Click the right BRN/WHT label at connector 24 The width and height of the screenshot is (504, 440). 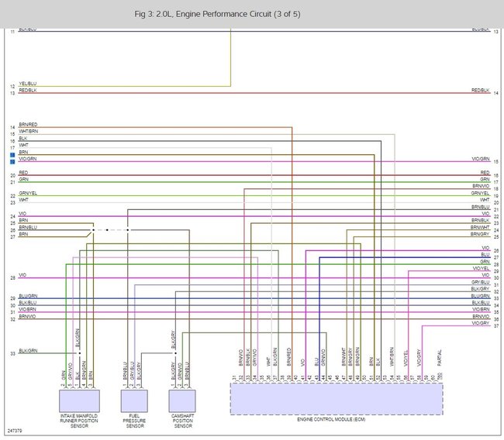(x=480, y=228)
